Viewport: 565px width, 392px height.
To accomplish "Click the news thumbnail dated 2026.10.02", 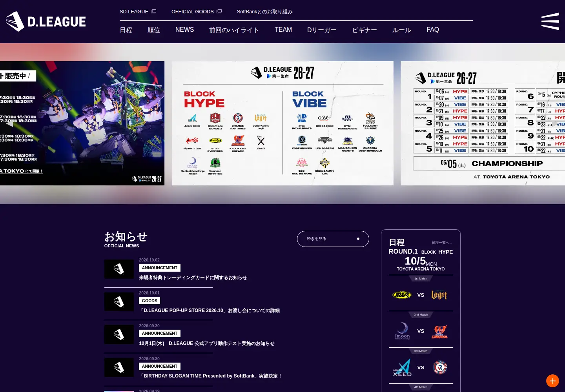I will tap(119, 269).
